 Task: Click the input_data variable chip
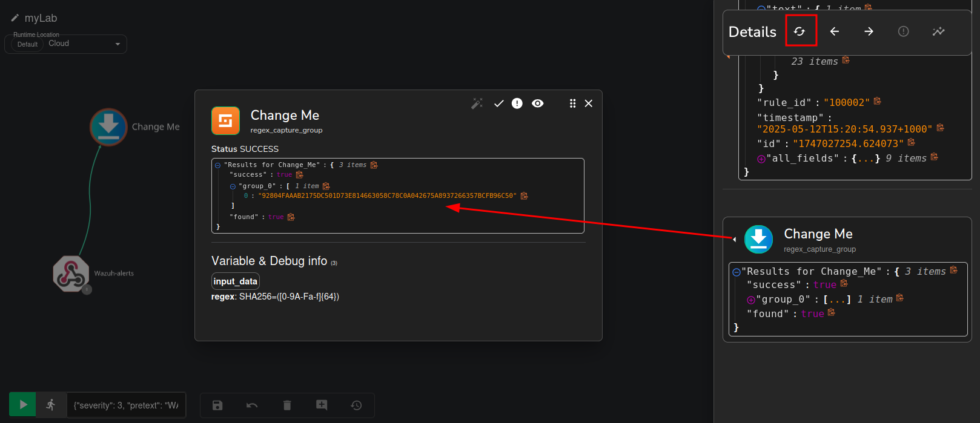pyautogui.click(x=236, y=281)
